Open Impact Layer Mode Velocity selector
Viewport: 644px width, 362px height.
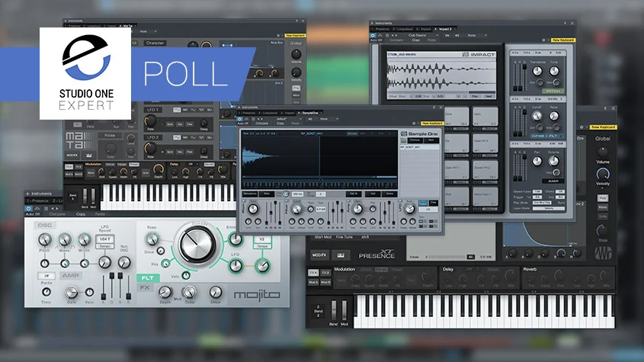pos(548,208)
